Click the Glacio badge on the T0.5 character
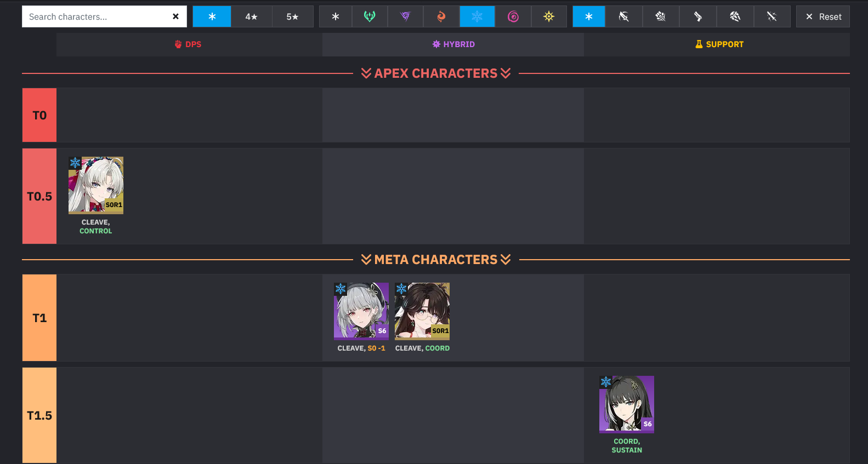Screen dimensions: 868x464 (x=75, y=163)
